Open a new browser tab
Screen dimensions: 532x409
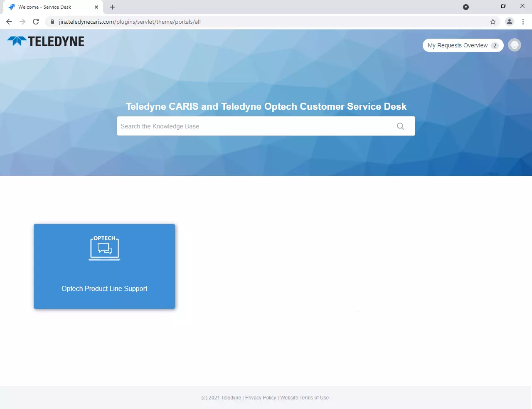(x=112, y=7)
